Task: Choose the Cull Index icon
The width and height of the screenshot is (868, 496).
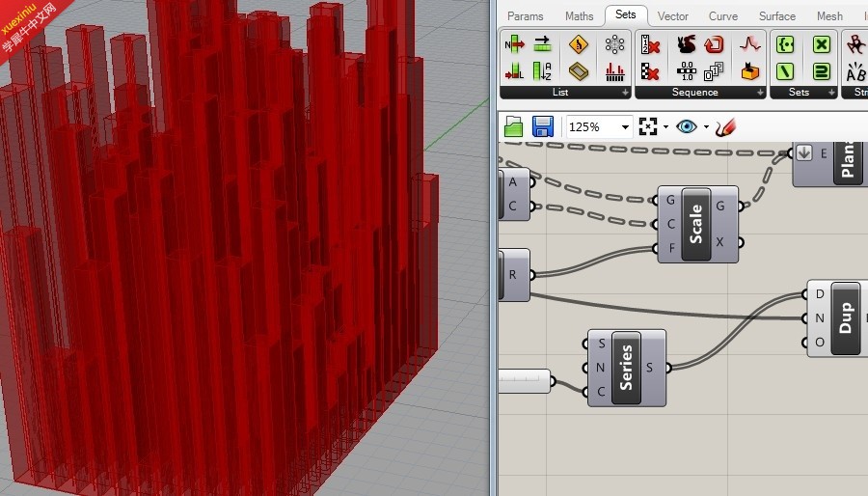Action: [650, 44]
